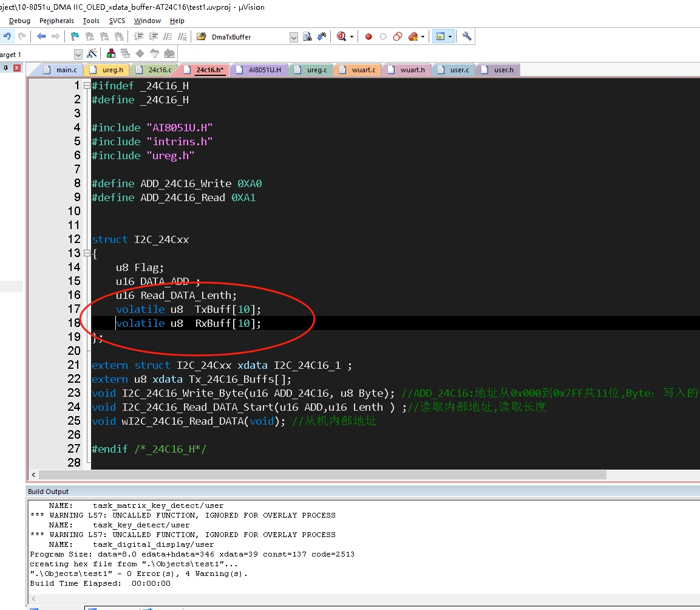Insert a breakpoint with red dot icon

pyautogui.click(x=369, y=36)
